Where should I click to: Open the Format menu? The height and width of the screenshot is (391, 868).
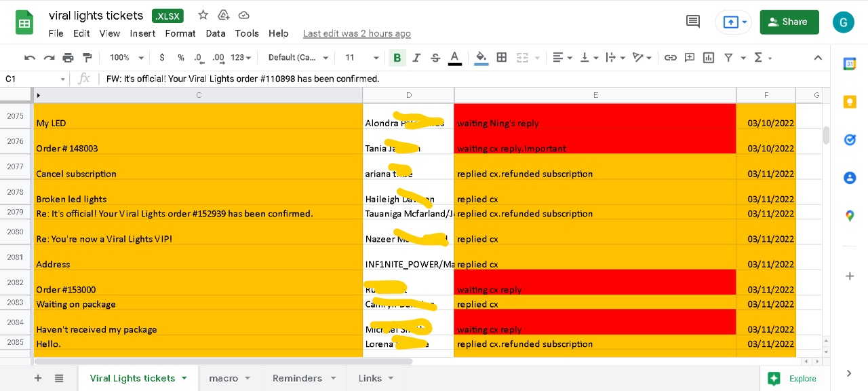(180, 33)
